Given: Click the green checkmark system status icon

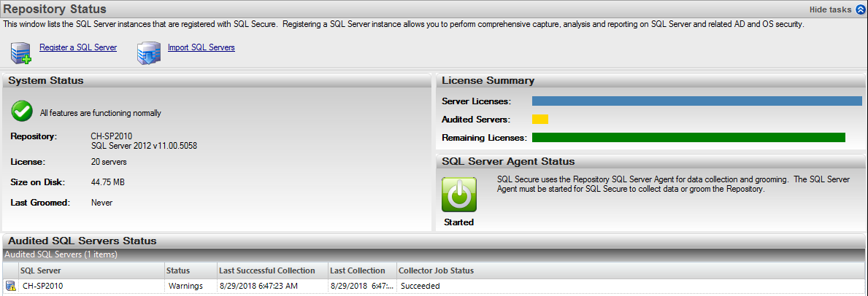Looking at the screenshot, I should click(22, 112).
